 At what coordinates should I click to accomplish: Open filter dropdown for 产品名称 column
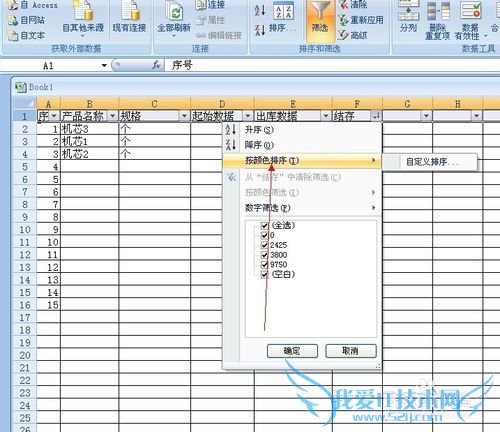point(113,116)
